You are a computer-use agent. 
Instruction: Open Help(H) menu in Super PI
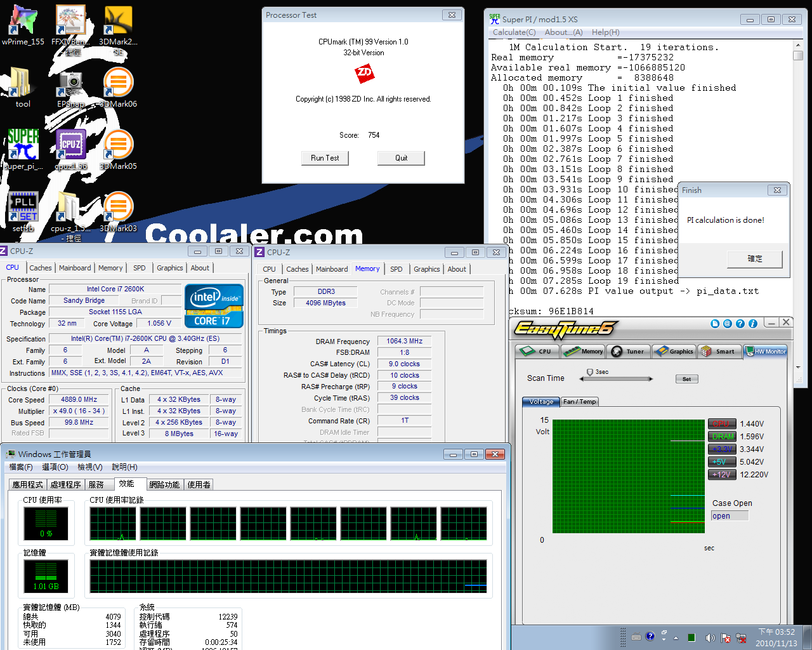pos(606,32)
